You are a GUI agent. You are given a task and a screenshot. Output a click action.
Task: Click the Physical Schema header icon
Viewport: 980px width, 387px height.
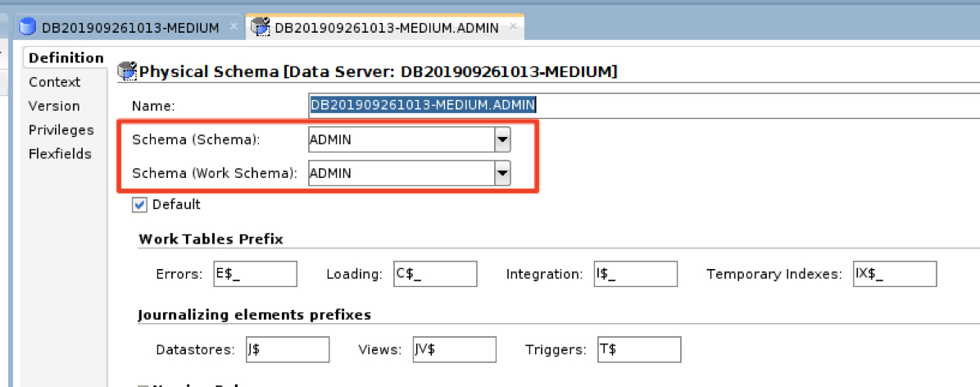(127, 71)
